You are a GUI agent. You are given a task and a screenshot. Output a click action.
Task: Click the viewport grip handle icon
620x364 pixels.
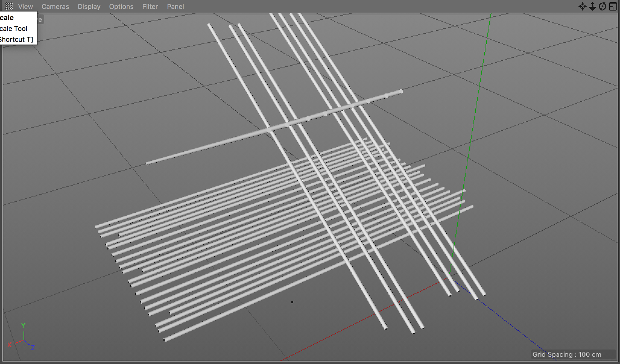tap(9, 6)
